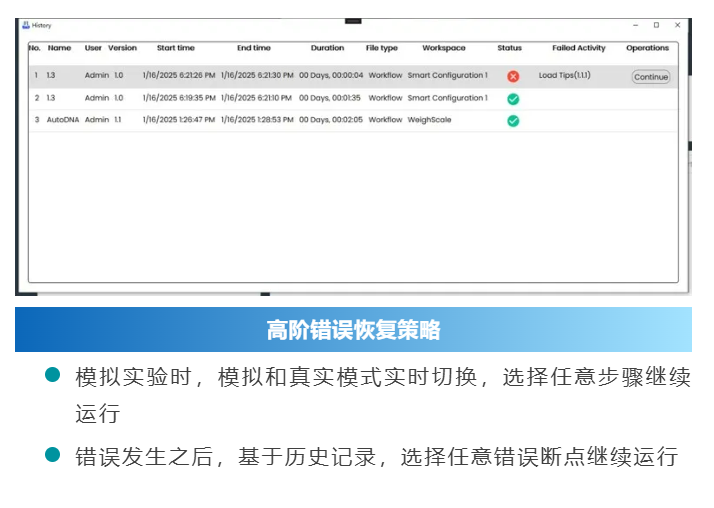Maximize the History window
Image resolution: width=714 pixels, height=508 pixels.
tap(656, 25)
